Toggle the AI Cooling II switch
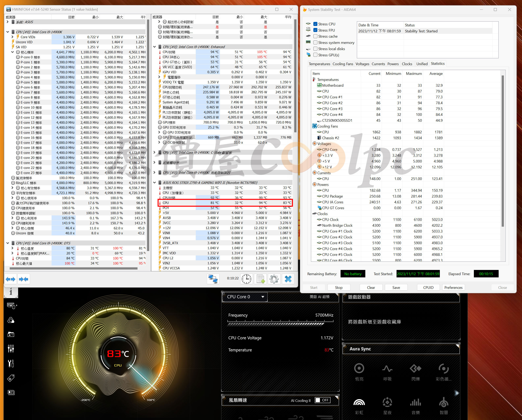522x420 pixels. point(323,400)
